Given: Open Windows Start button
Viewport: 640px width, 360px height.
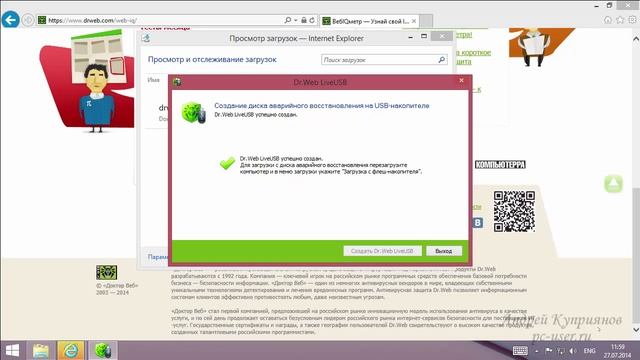Looking at the screenshot, I should [12, 351].
